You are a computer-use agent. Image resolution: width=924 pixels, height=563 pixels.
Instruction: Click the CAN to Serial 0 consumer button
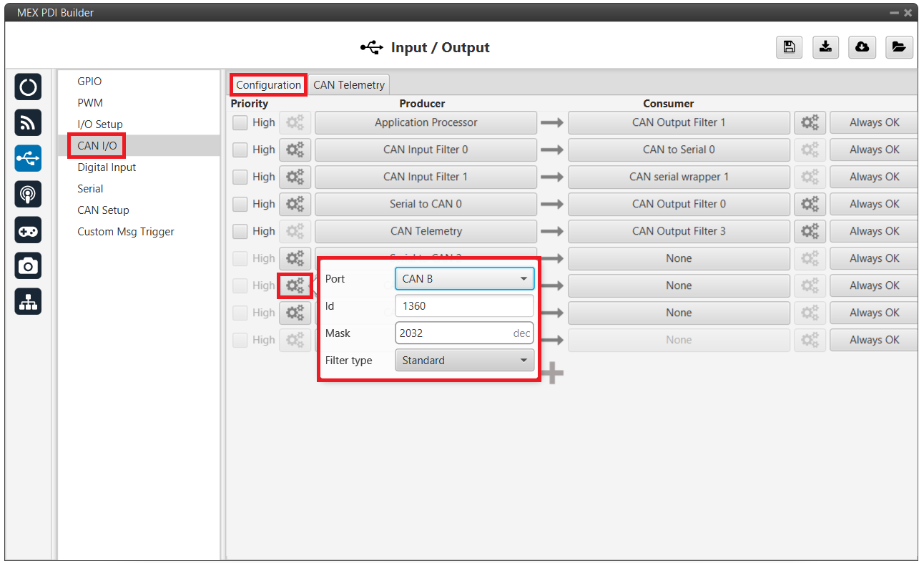pos(679,150)
